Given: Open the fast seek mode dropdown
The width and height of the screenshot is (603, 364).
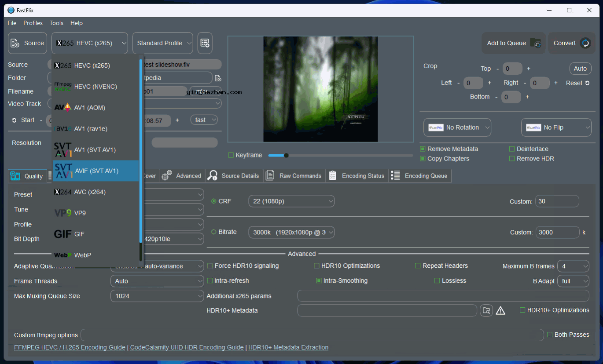Looking at the screenshot, I should pos(204,120).
